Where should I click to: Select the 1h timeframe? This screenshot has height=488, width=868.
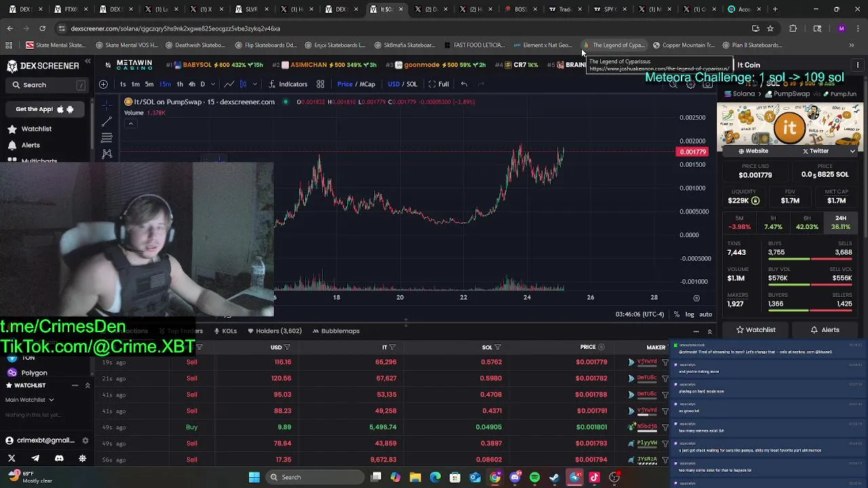pos(180,84)
